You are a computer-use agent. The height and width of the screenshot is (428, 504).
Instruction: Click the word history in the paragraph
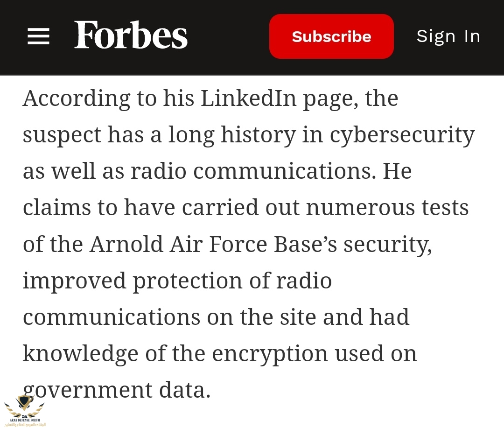click(259, 135)
